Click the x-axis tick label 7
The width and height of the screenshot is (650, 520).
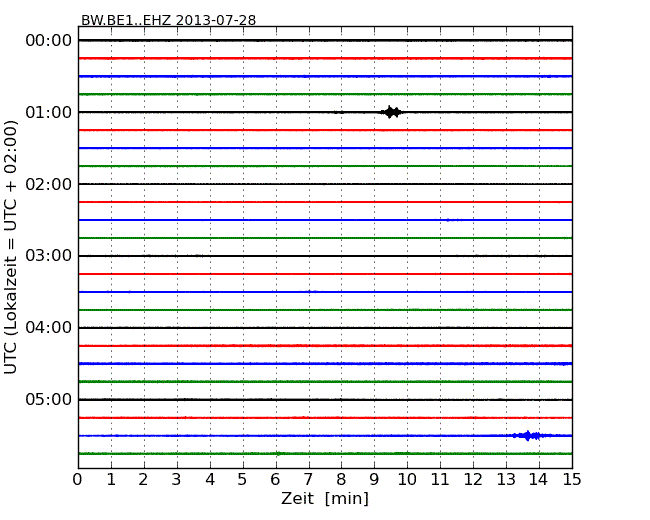pyautogui.click(x=308, y=480)
